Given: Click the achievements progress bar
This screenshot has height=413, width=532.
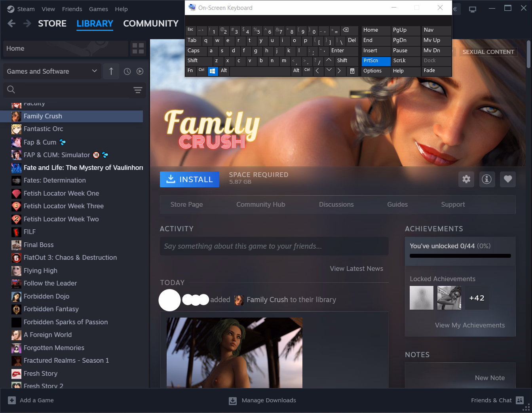Looking at the screenshot, I should [x=460, y=256].
